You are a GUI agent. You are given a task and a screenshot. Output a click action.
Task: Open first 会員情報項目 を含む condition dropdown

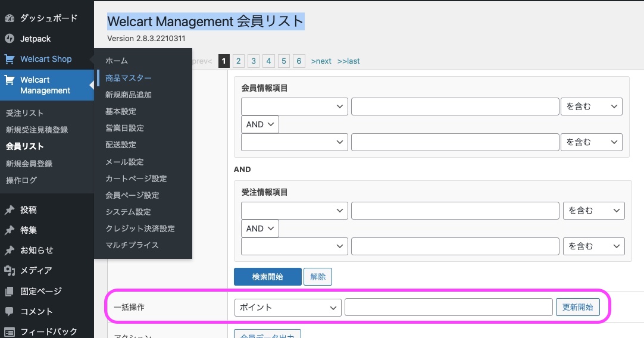(592, 107)
